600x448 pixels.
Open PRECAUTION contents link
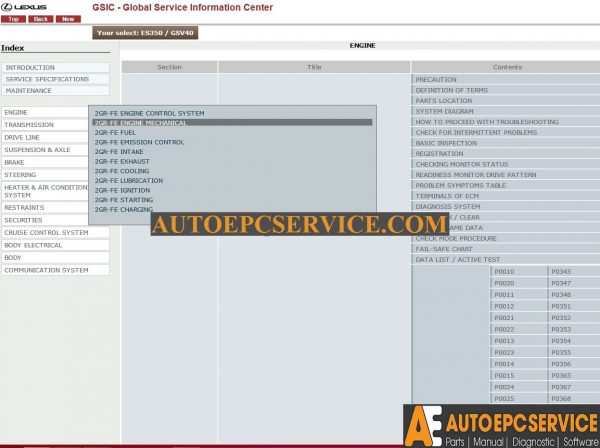click(x=506, y=80)
